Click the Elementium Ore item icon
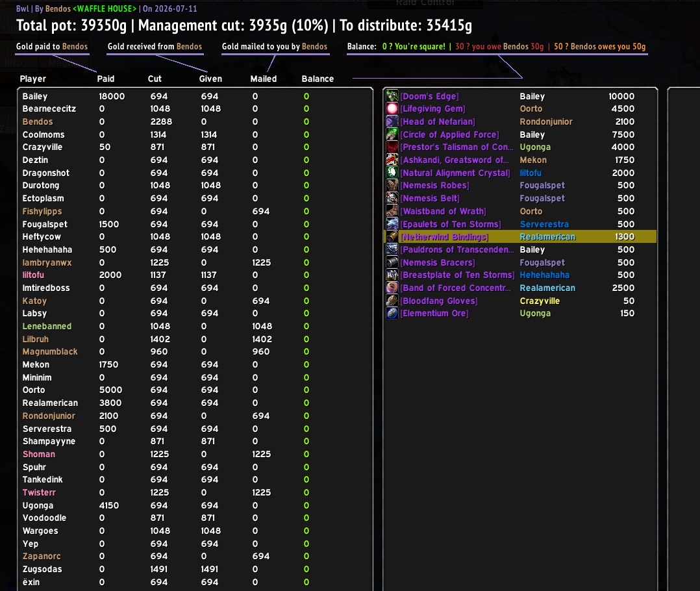The width and height of the screenshot is (700, 591). point(392,313)
